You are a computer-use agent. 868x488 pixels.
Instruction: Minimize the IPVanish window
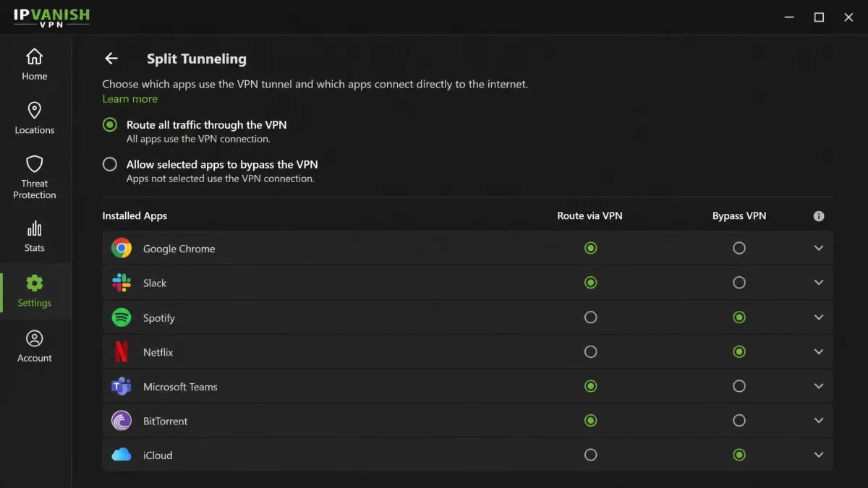click(788, 17)
